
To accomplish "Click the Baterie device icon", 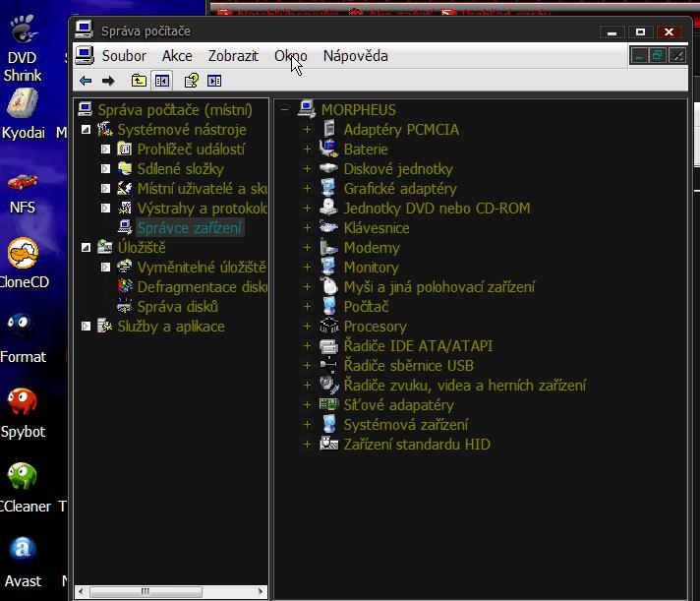I will point(328,150).
